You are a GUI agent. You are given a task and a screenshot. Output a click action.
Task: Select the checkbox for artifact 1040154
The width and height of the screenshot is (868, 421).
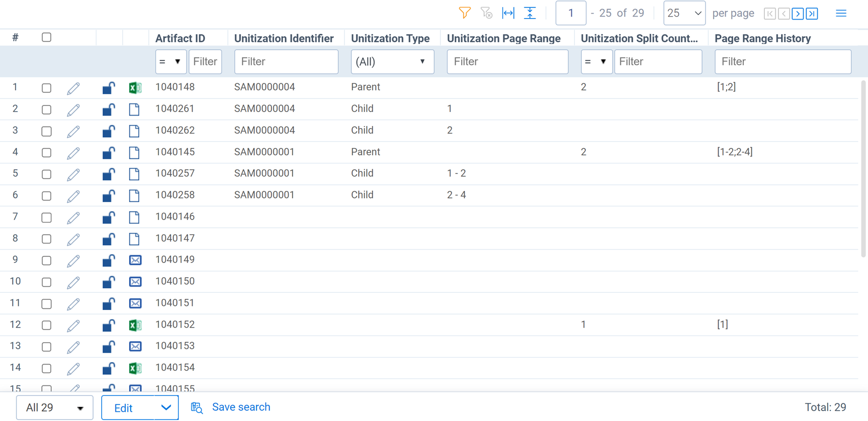coord(46,368)
